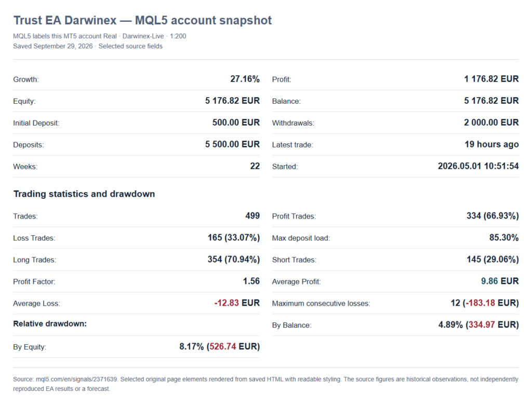
Task: Click the By Equity label
Action: point(30,347)
